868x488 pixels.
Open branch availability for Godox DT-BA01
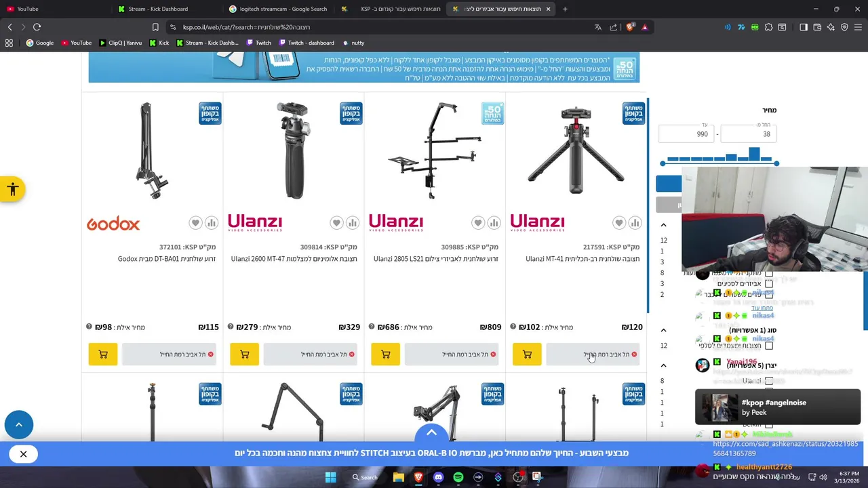pos(169,354)
